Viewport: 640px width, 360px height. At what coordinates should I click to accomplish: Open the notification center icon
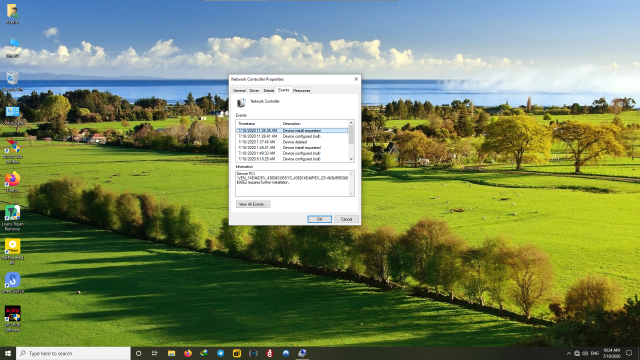point(629,353)
